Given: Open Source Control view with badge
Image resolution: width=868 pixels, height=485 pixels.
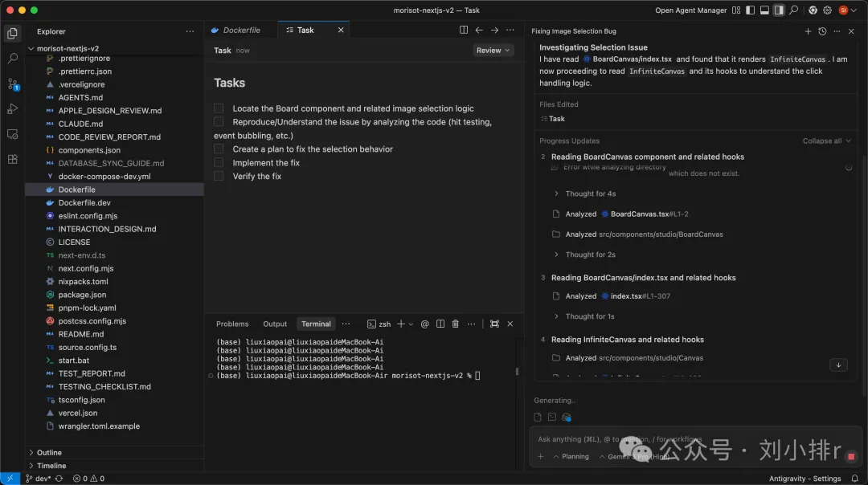Looking at the screenshot, I should tap(12, 84).
